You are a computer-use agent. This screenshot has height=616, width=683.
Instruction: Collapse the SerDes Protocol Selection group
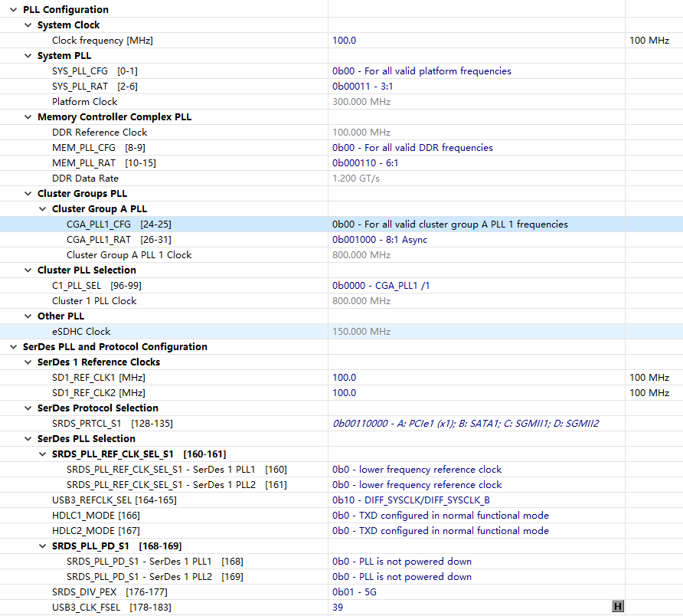pos(28,408)
